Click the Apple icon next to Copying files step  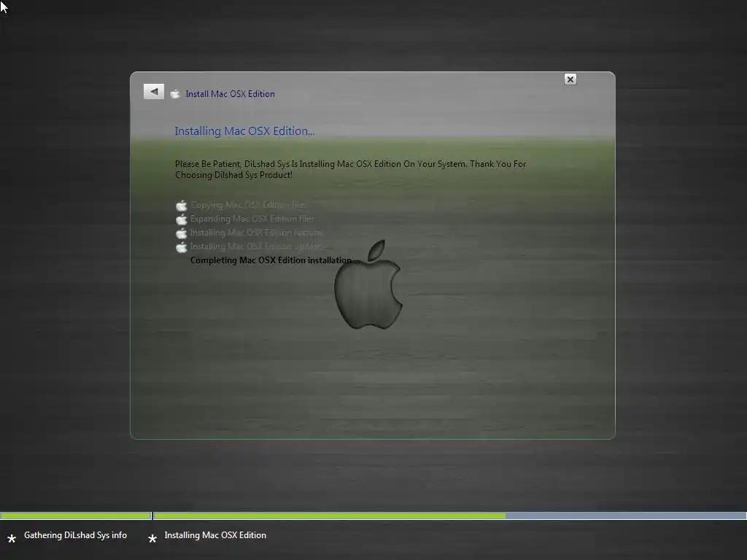tap(182, 205)
